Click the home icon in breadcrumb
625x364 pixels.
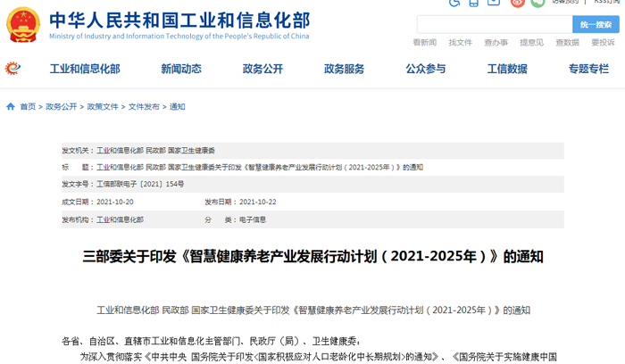coord(11,106)
